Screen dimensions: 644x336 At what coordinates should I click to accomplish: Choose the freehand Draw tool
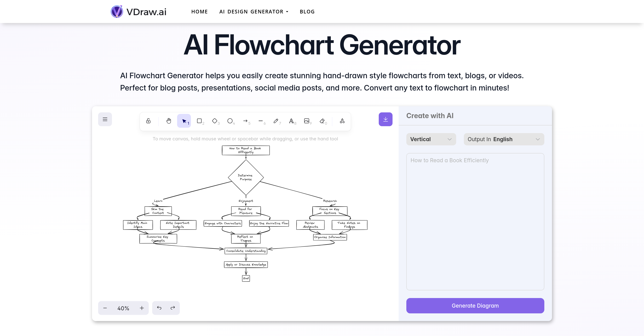tap(276, 121)
